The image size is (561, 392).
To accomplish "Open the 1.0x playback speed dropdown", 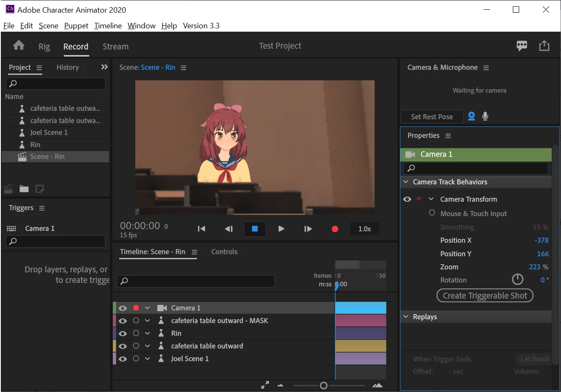I will pyautogui.click(x=364, y=229).
